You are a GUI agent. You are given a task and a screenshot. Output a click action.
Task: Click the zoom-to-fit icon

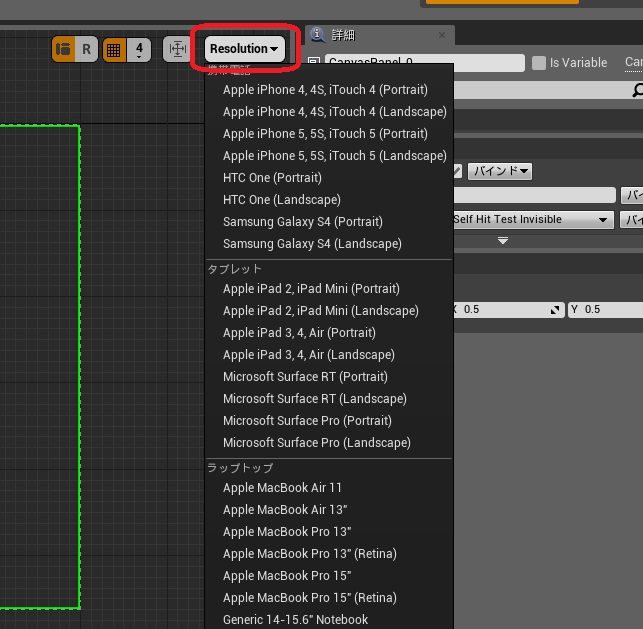[x=177, y=49]
